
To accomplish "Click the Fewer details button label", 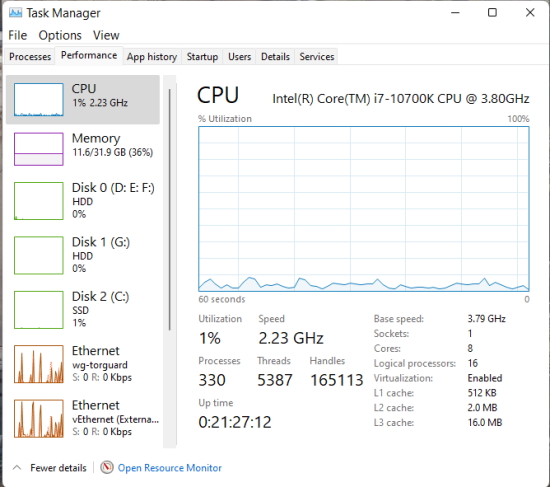I will (58, 468).
